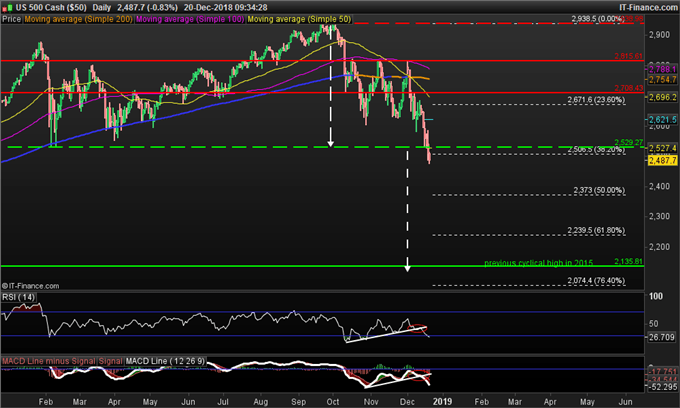Viewport: 680px width, 408px height.
Task: Click the Daily timeframe label
Action: coord(102,7)
